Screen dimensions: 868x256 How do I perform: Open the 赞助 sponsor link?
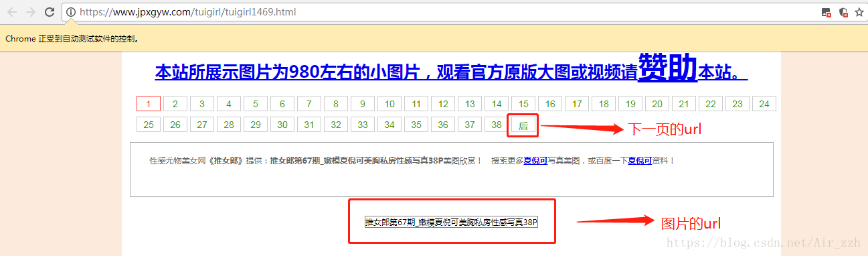tap(668, 67)
